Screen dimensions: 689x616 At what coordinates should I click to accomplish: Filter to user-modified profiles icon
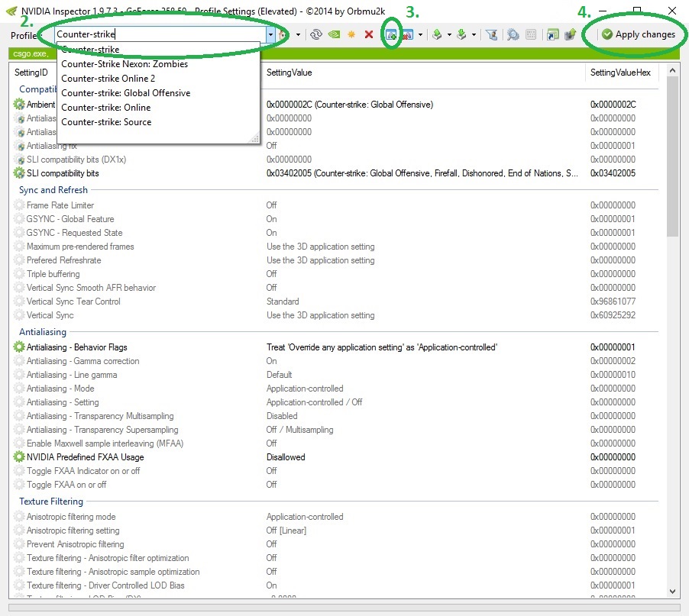(x=492, y=34)
